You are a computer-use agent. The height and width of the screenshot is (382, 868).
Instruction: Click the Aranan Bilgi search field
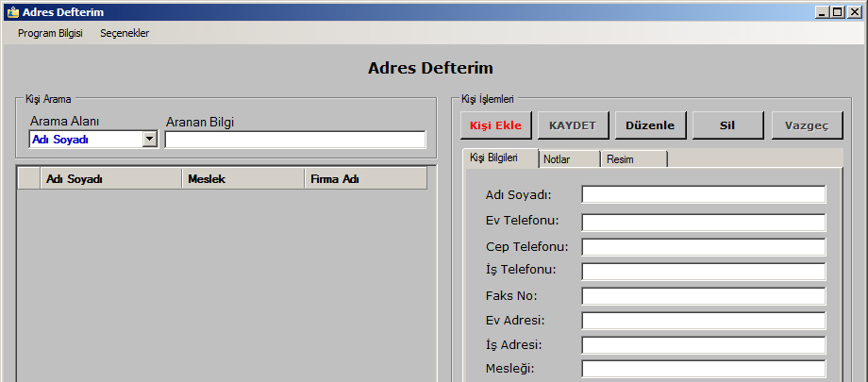[x=294, y=140]
